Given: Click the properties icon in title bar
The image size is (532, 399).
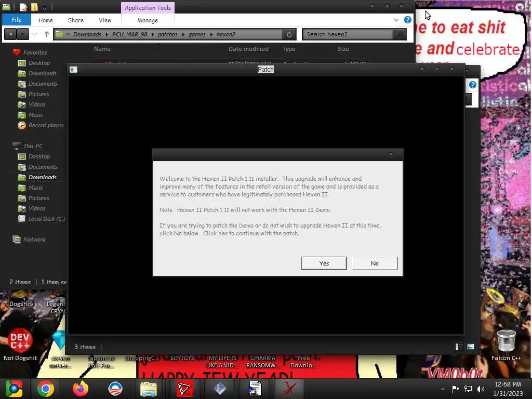Looking at the screenshot, I should tap(23, 7).
